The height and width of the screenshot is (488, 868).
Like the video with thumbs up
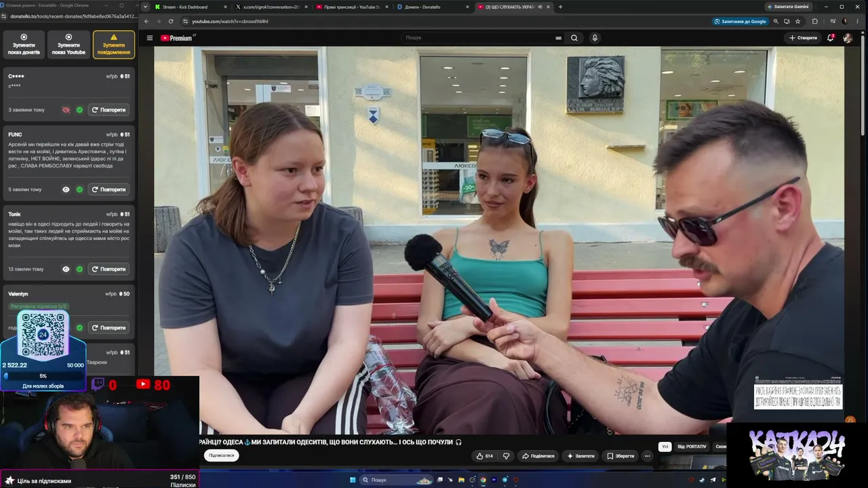coord(485,456)
